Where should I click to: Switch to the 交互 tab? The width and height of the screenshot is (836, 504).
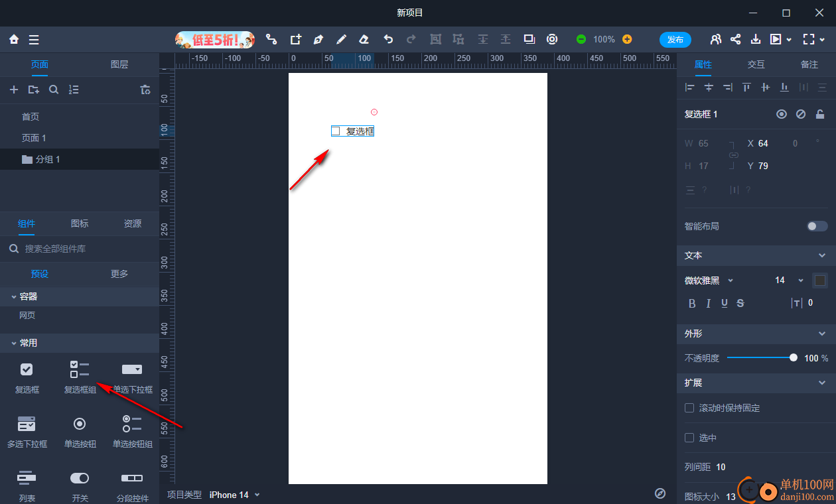point(756,64)
